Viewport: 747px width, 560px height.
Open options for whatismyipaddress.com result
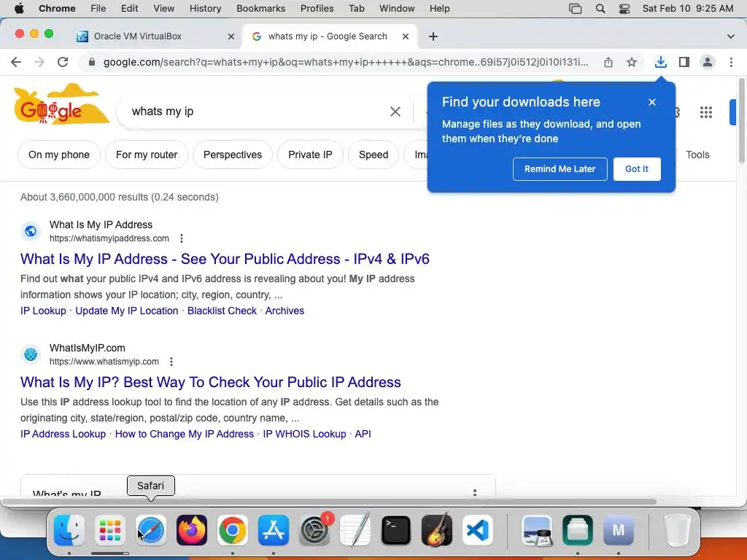(x=182, y=238)
